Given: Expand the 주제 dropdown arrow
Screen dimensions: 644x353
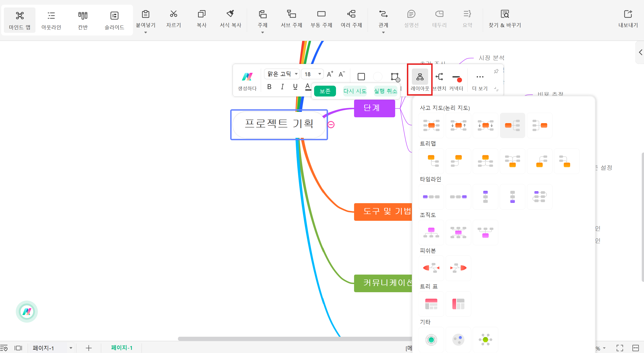Looking at the screenshot, I should point(262,33).
